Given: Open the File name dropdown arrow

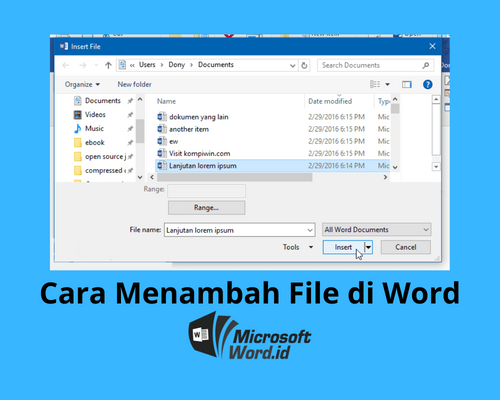Looking at the screenshot, I should (x=310, y=230).
